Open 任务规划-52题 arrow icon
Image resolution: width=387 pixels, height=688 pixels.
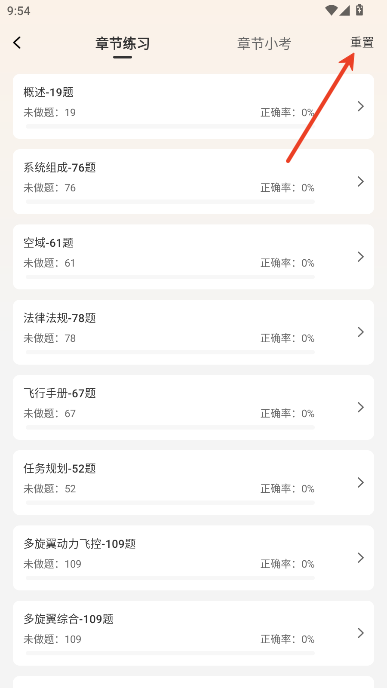(x=361, y=482)
